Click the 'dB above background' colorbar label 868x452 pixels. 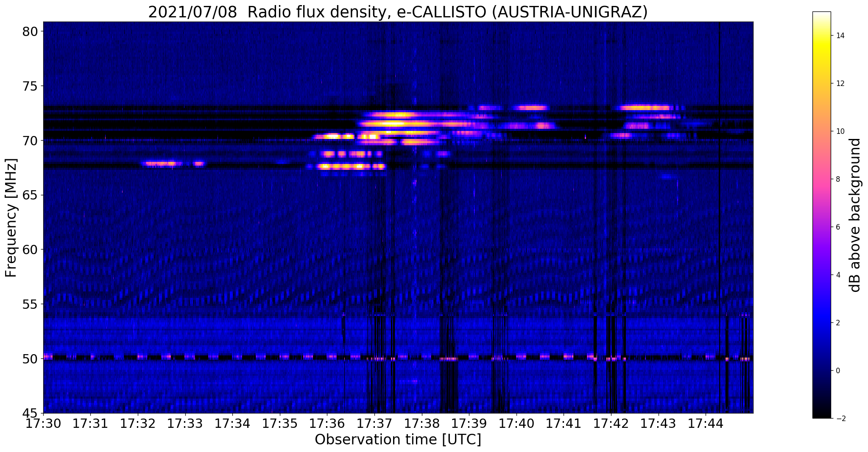point(855,215)
